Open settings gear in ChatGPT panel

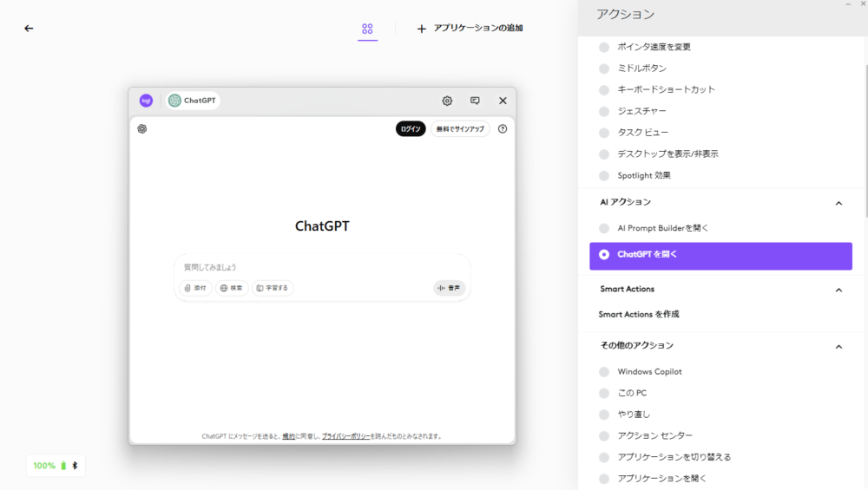447,101
